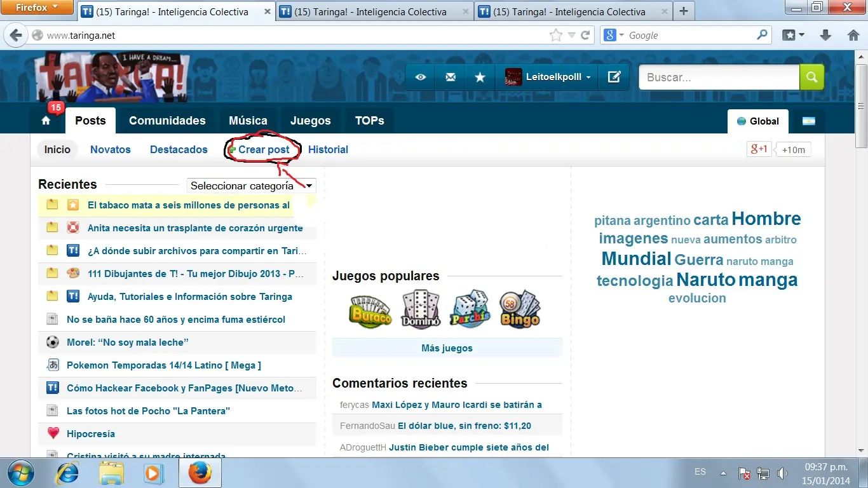Open the Historial link

(x=328, y=149)
